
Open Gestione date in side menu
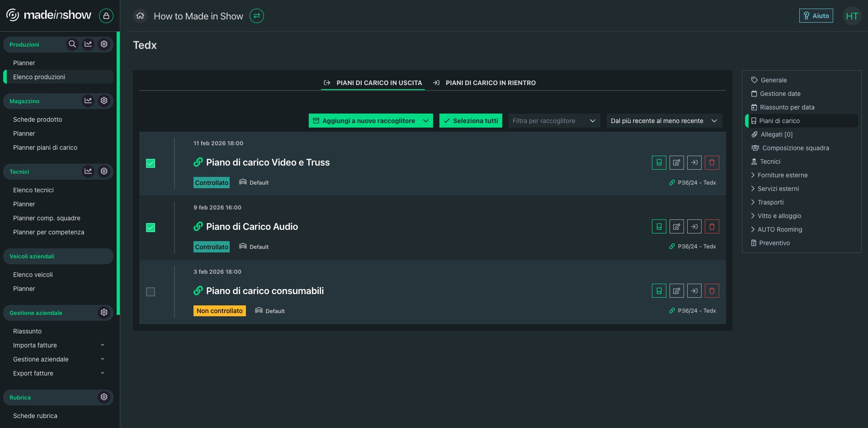coord(780,94)
